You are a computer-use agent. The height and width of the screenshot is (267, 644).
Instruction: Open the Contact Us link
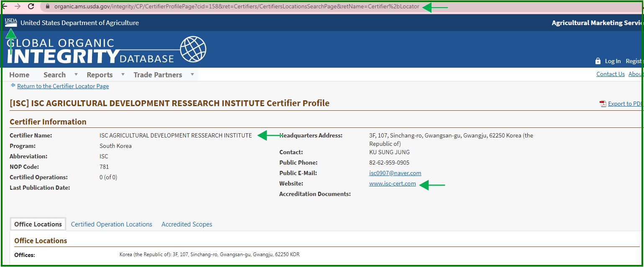coord(610,74)
